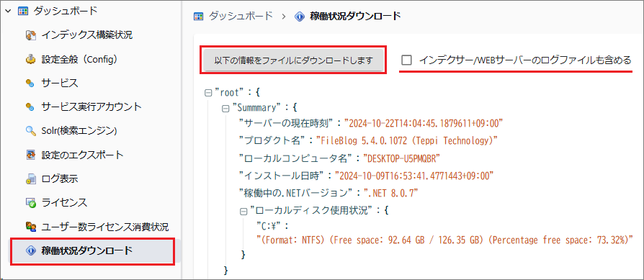Open ログ表示 in the sidebar

point(60,179)
